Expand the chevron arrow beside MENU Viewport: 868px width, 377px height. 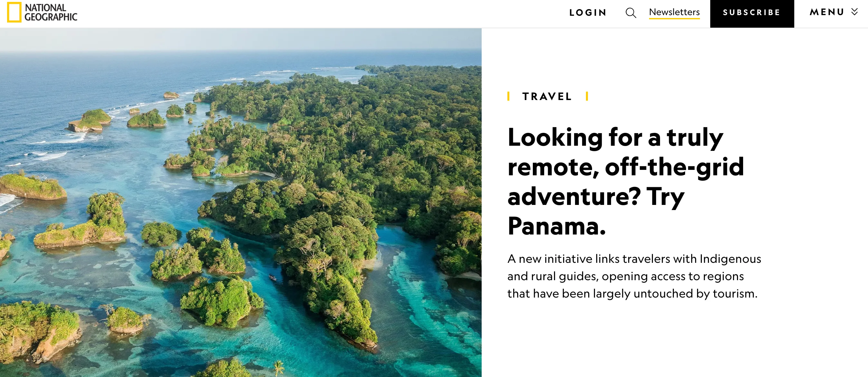[x=854, y=12]
